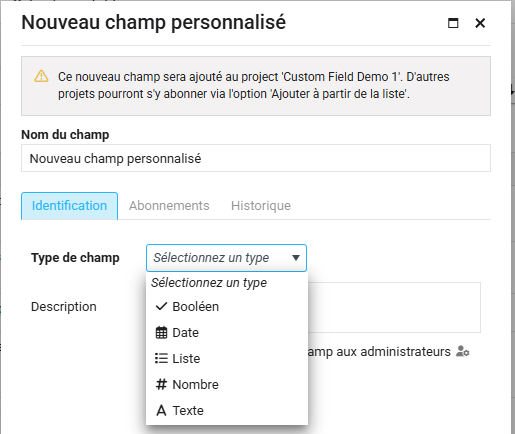Switch to the Abonnements tab
515x434 pixels.
(x=169, y=206)
